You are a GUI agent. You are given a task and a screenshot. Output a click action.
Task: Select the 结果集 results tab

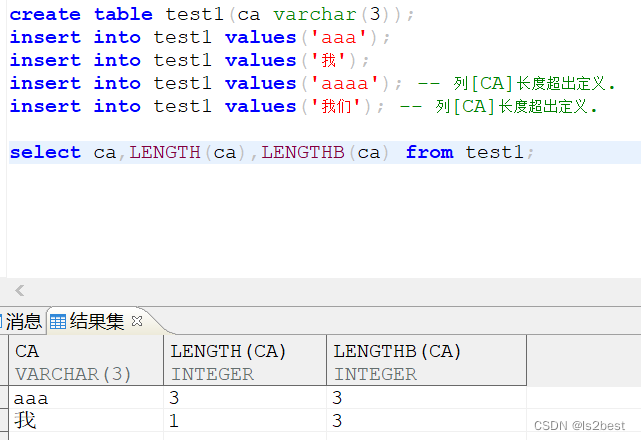[96, 321]
